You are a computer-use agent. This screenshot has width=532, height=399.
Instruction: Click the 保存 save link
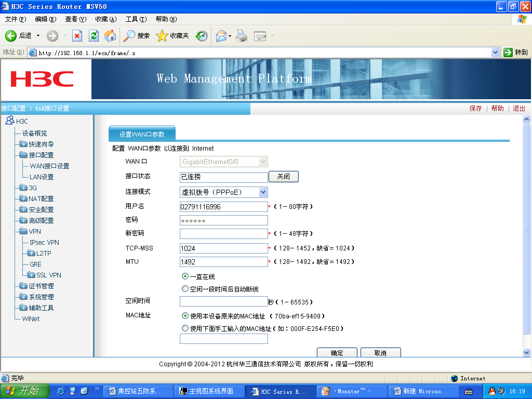click(x=475, y=109)
